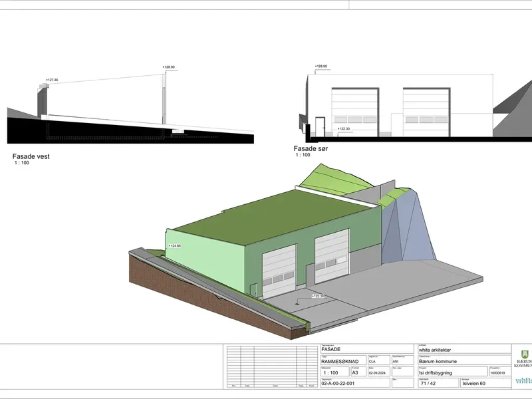Select the '+128.90' label on Fasade vest
This screenshot has width=532, height=399.
pos(169,67)
